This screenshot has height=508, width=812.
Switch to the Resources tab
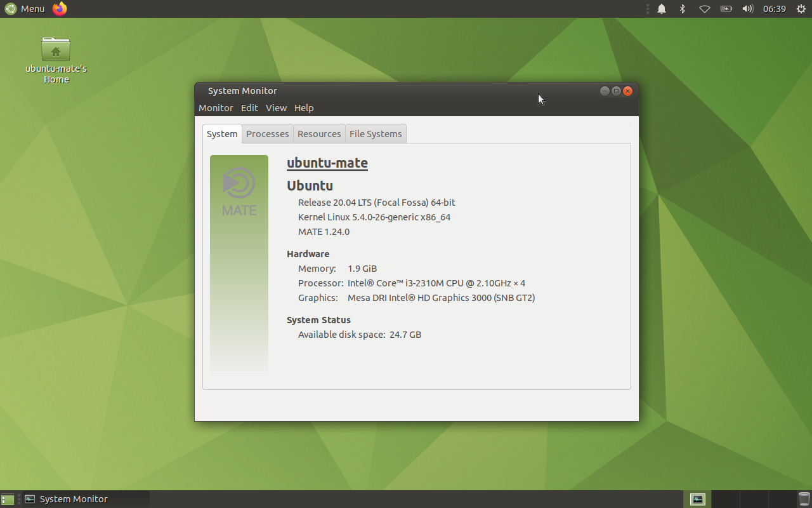(319, 134)
